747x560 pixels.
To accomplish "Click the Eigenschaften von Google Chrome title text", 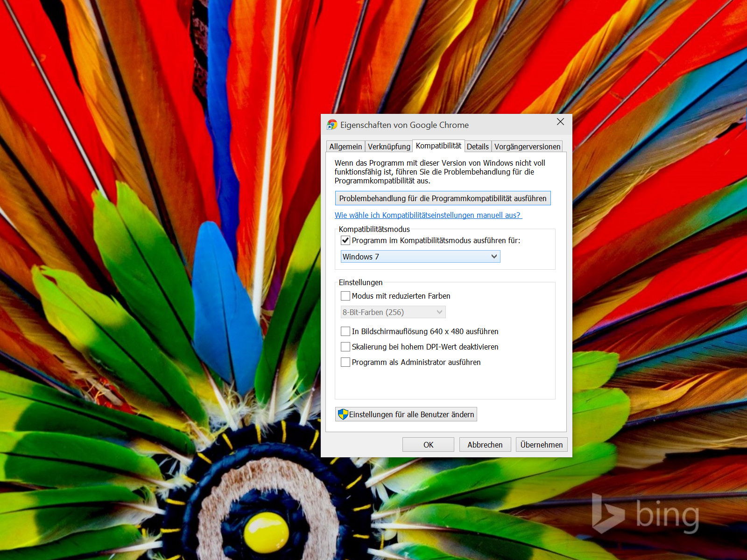I will (404, 125).
